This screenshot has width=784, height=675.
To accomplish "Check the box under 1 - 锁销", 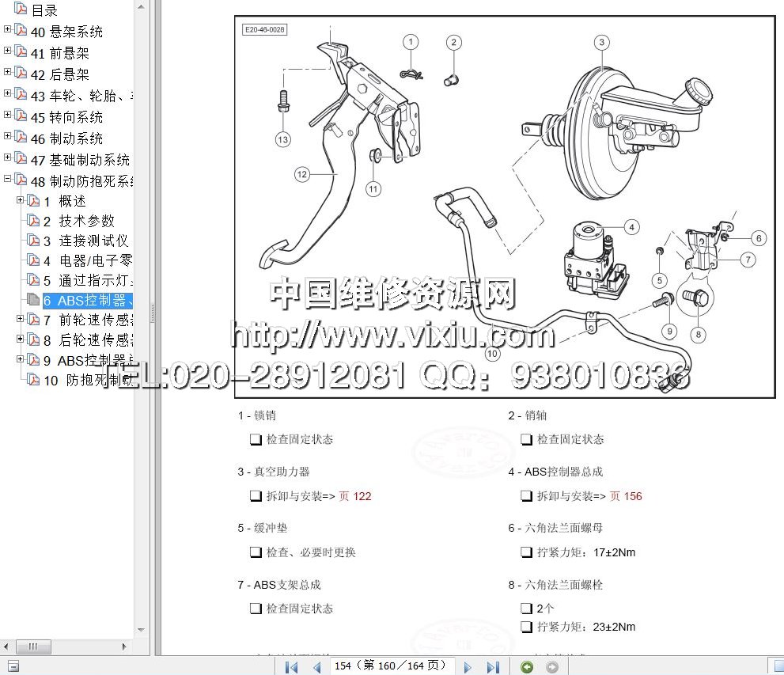I will 256,440.
